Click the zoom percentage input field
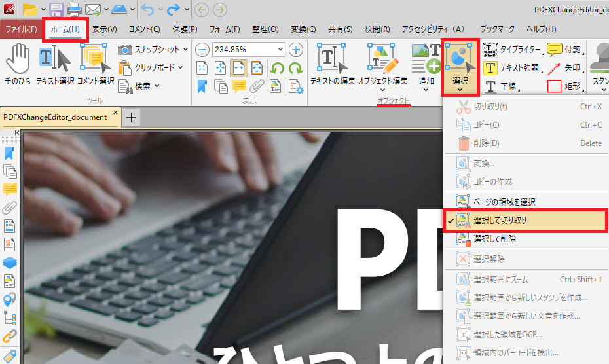This screenshot has height=364, width=609. 245,50
